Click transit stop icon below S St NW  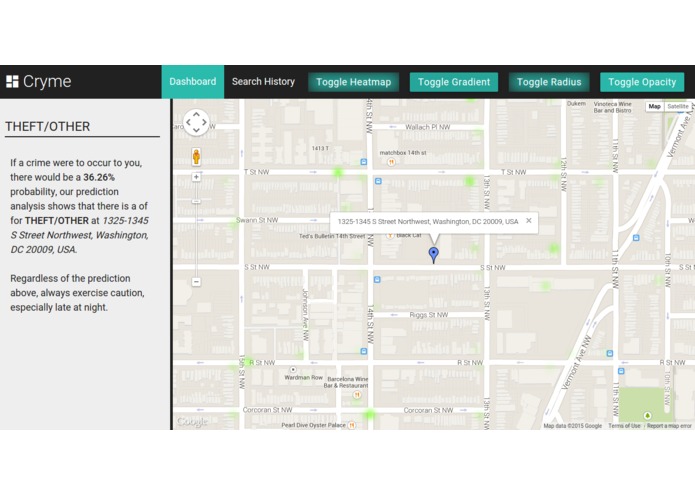point(377,280)
